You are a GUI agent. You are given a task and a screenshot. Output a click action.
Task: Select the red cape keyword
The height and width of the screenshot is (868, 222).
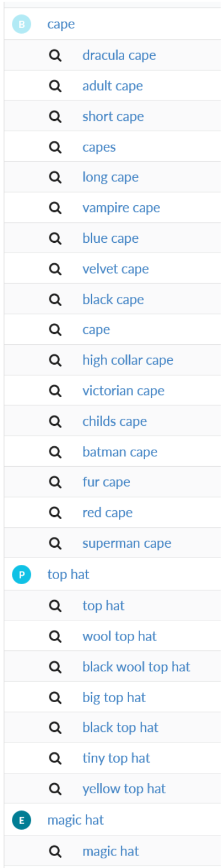pyautogui.click(x=108, y=512)
